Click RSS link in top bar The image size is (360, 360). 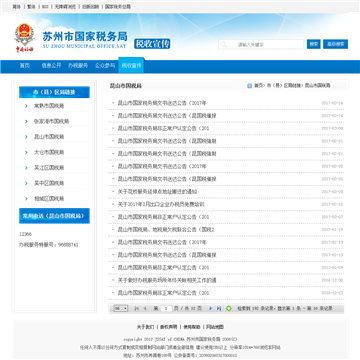point(45,7)
